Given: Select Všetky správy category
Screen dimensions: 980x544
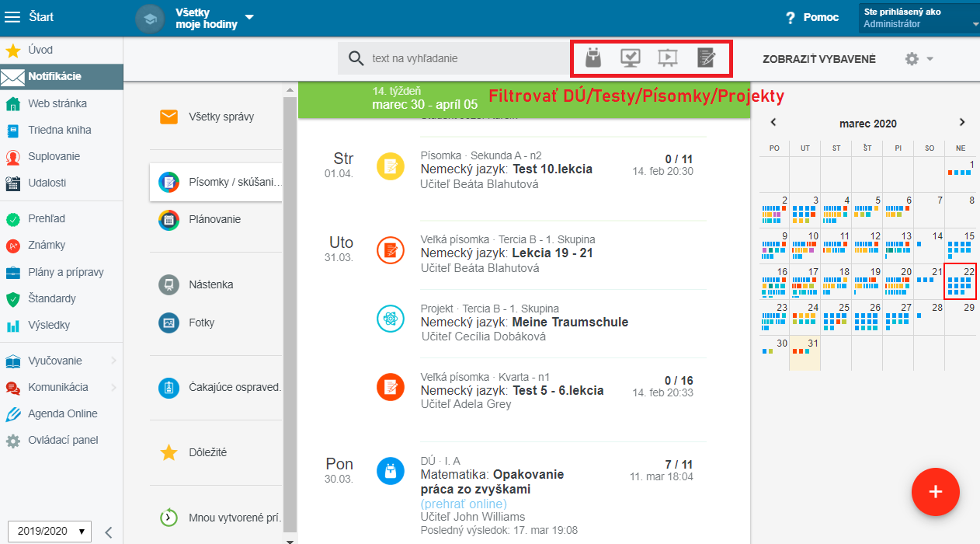Looking at the screenshot, I should click(216, 117).
